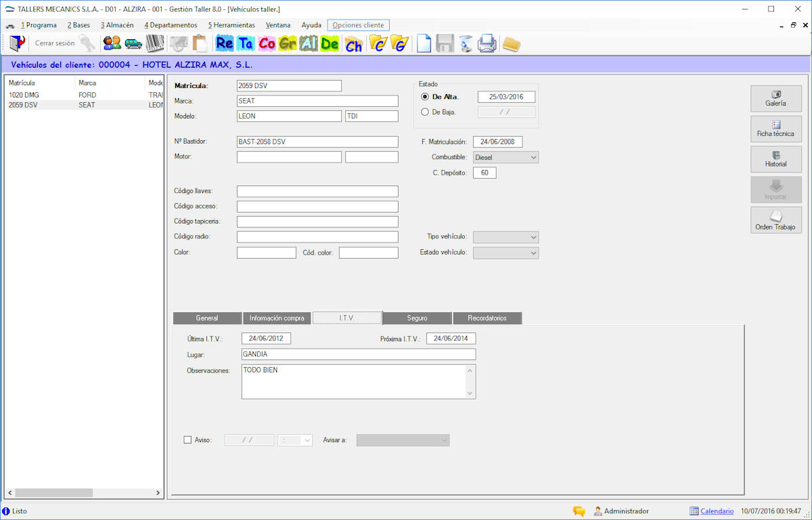Select the '1020 DMG' FORD vehicle row
Viewport: 812px width, 520px height.
click(84, 95)
